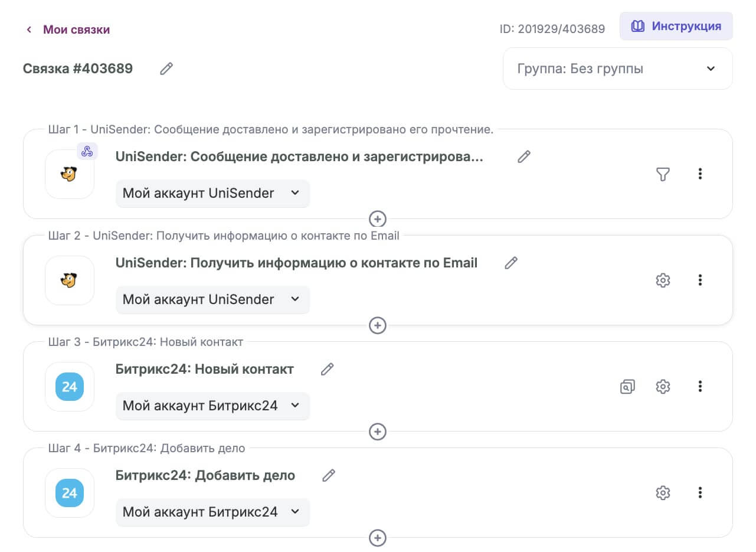Click the Шаг 1 caption label
Viewport: 756px width, 552px height.
pyautogui.click(x=271, y=129)
